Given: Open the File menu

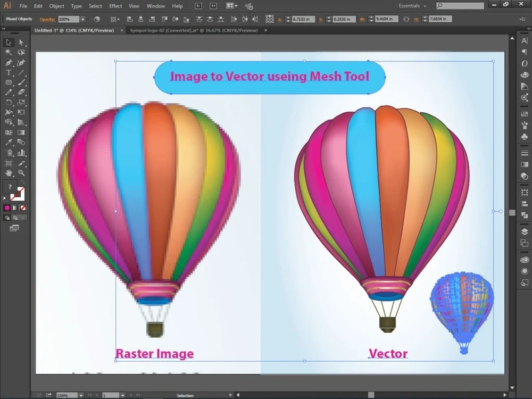Looking at the screenshot, I should [23, 6].
